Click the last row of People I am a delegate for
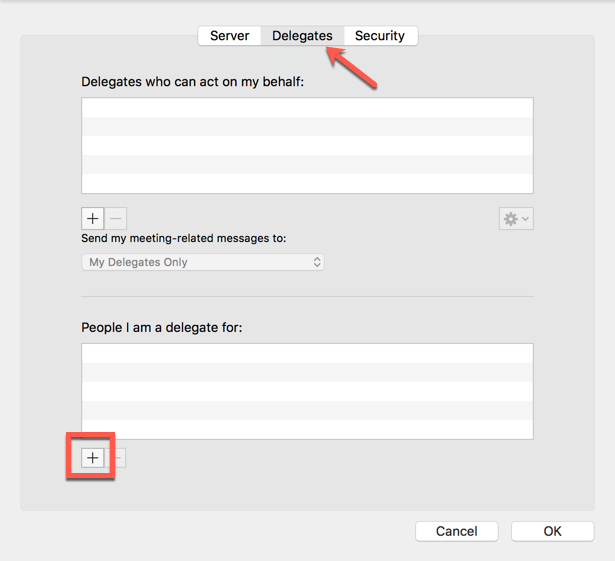 (308, 429)
